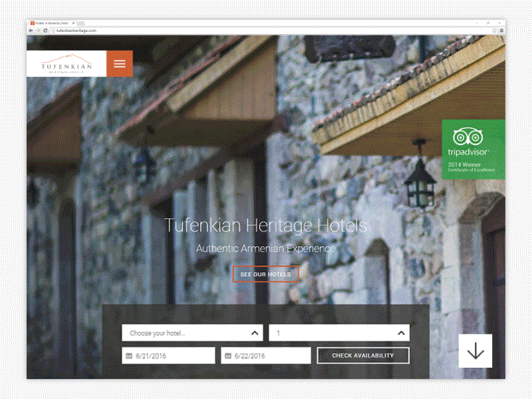Image resolution: width=532 pixels, height=399 pixels.
Task: Expand the Choose your hotel dropdown
Action: 192,333
